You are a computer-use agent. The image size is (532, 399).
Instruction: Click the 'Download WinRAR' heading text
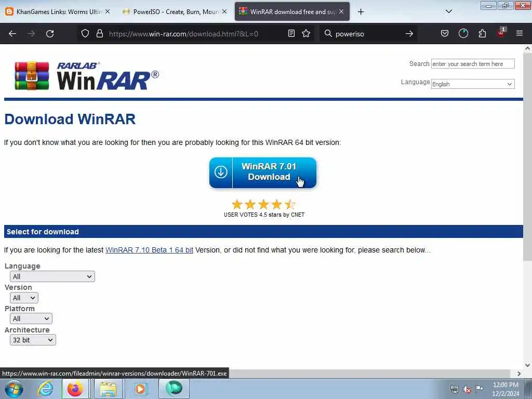[70, 119]
